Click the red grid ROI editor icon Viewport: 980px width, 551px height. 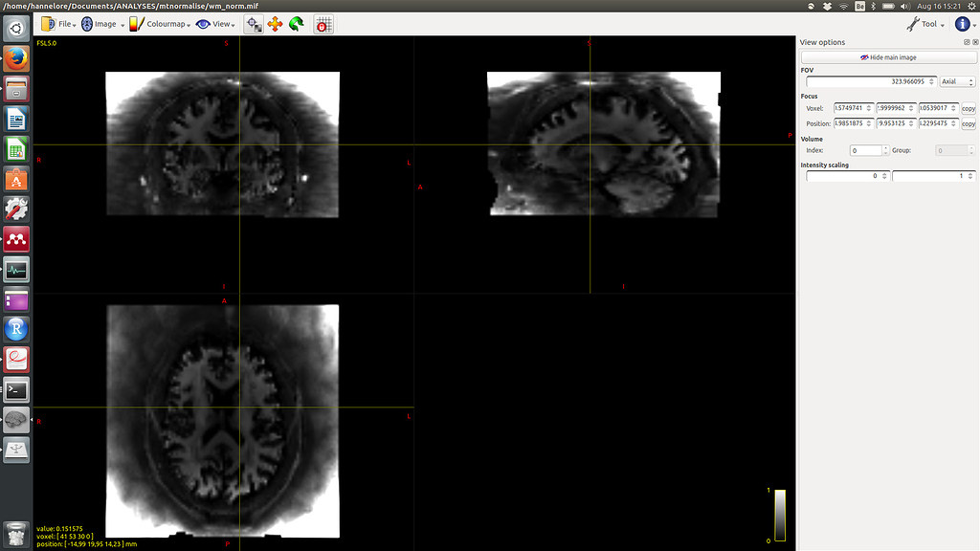[x=324, y=24]
